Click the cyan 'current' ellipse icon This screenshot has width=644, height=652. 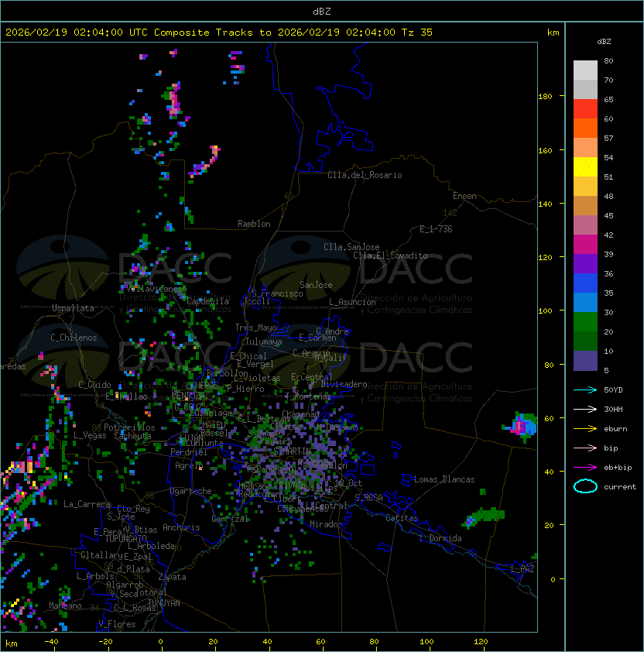click(x=585, y=486)
